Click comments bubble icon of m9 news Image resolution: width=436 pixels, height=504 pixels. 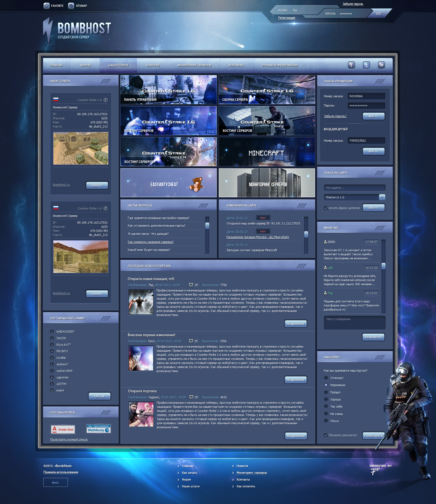pos(191,285)
